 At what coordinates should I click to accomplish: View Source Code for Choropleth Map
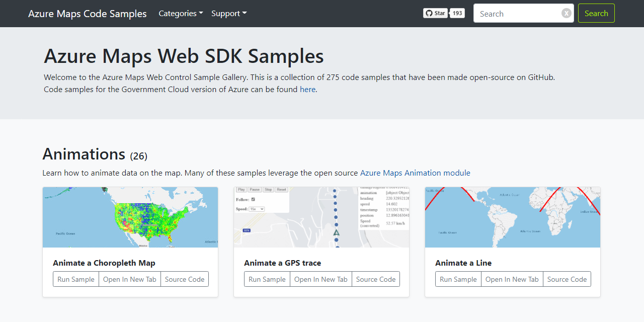click(185, 279)
